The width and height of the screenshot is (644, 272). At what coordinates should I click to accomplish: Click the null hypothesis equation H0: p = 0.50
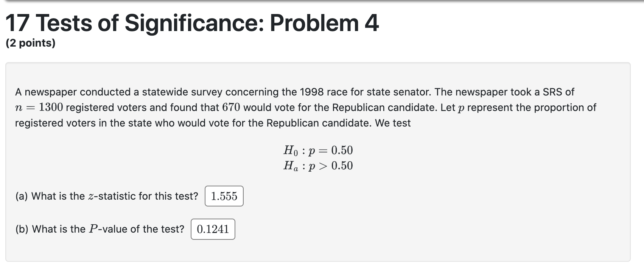point(318,150)
